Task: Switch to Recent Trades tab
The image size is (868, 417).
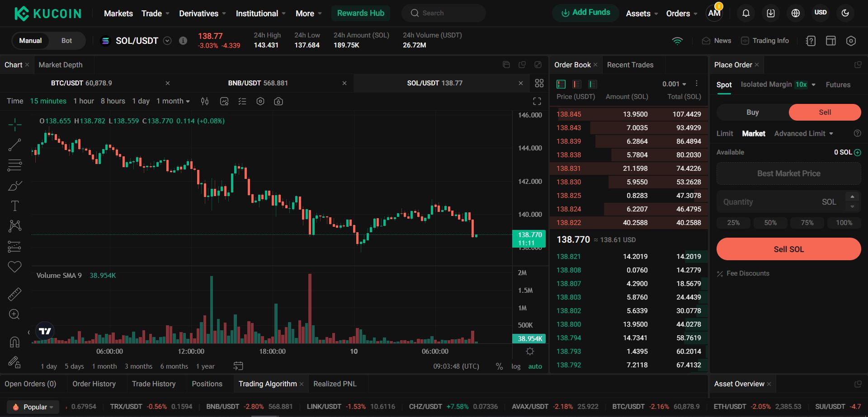Action: click(x=630, y=65)
